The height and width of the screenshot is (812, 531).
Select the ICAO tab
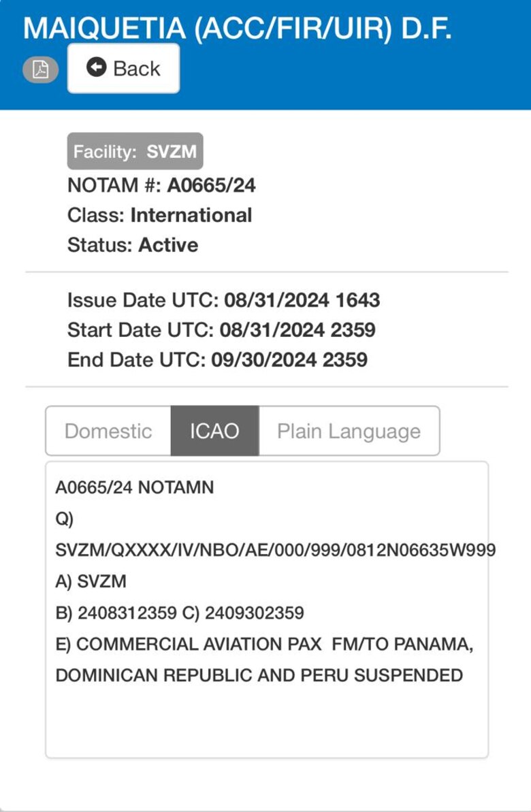[214, 431]
